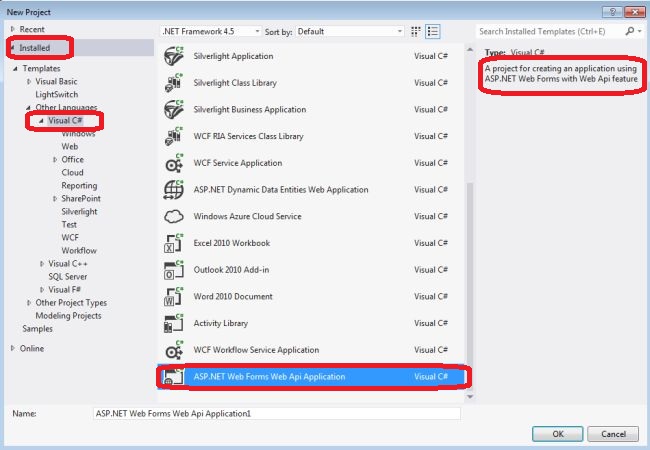This screenshot has height=450, width=650.
Task: Click the scroll up arrow of template list
Action: click(x=470, y=50)
